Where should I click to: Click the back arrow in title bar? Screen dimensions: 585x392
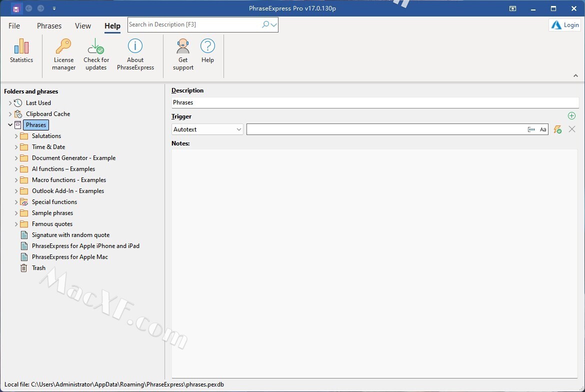28,8
